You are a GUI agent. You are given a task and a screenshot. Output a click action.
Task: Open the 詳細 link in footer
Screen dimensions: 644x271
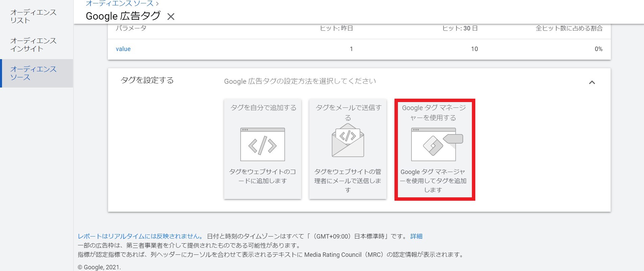(x=416, y=237)
